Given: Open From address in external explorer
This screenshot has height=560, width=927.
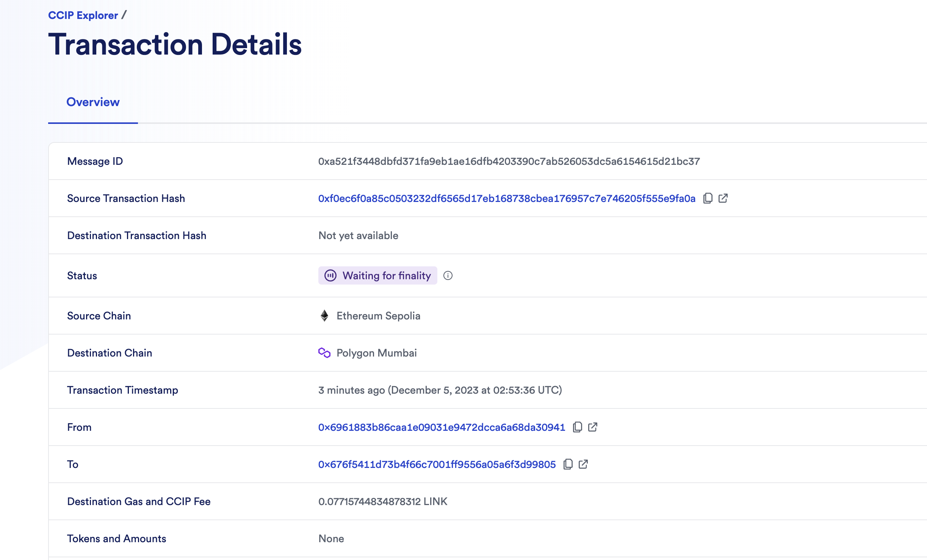Looking at the screenshot, I should [593, 427].
